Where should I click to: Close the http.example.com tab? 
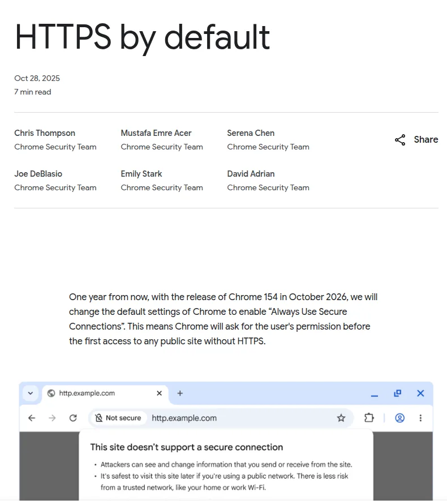pyautogui.click(x=159, y=393)
